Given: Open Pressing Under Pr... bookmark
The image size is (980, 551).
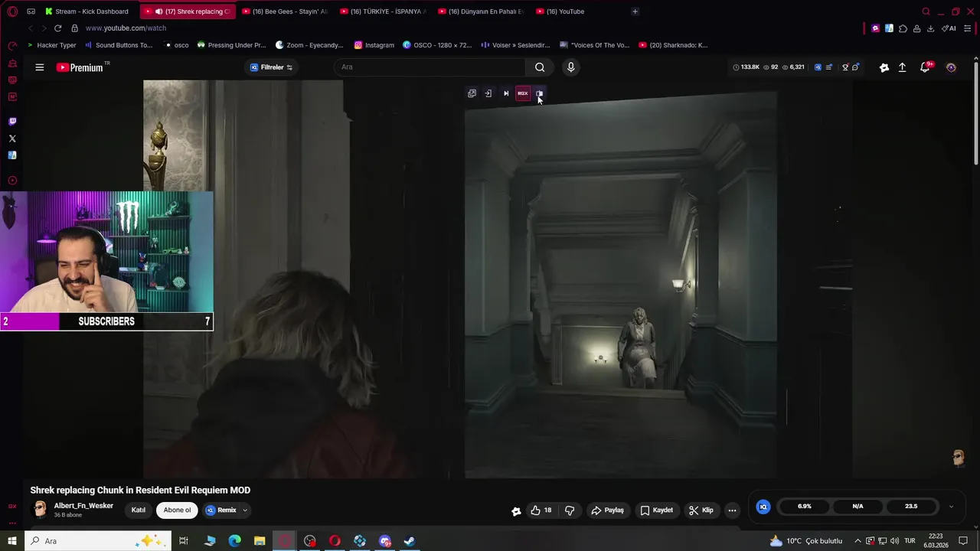Looking at the screenshot, I should click(231, 45).
